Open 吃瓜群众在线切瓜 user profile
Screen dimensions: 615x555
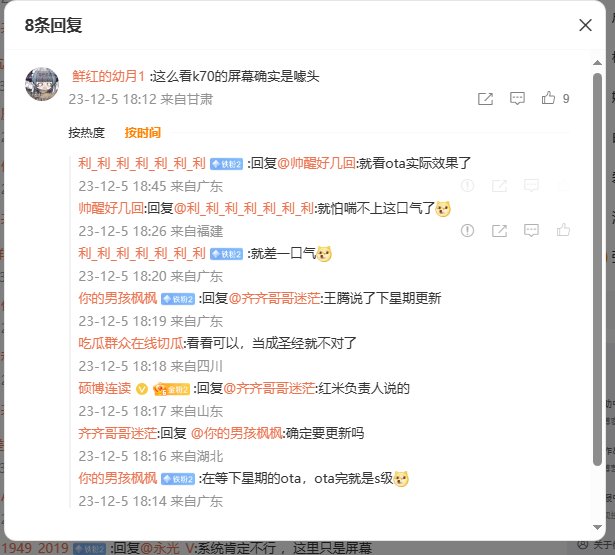(x=131, y=343)
